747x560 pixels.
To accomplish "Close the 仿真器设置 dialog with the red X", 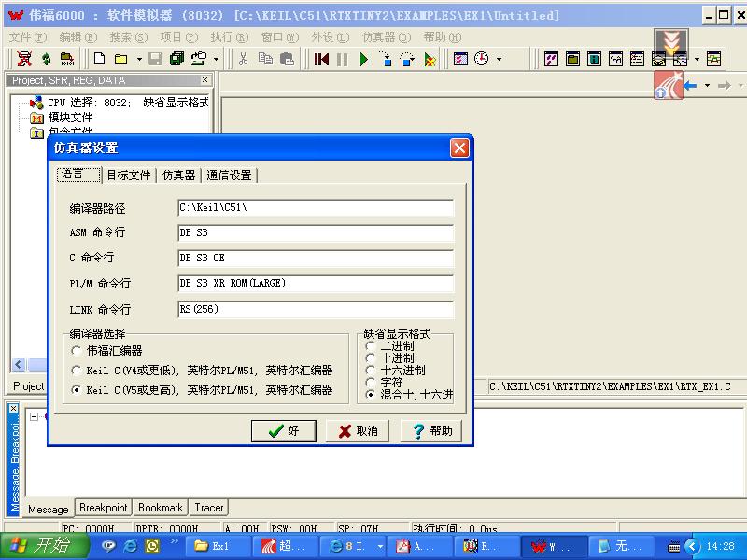I will [x=459, y=148].
